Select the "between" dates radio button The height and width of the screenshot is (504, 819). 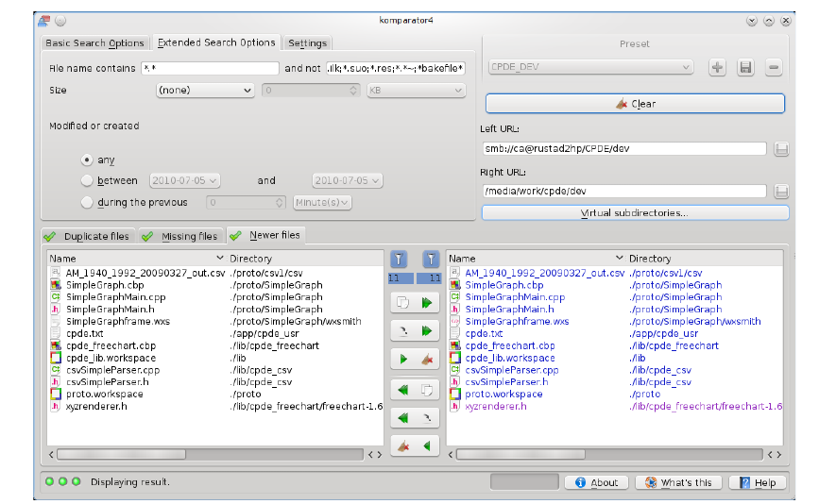87,180
